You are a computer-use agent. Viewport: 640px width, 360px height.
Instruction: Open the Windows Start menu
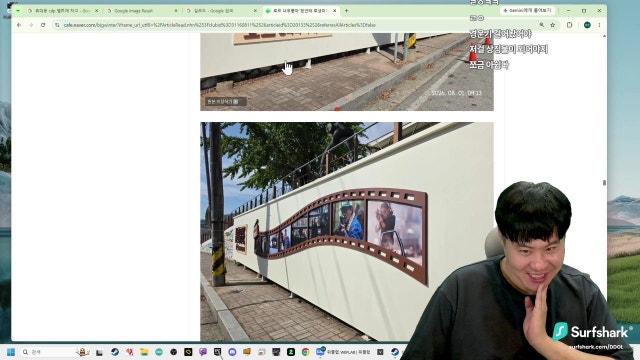point(11,352)
